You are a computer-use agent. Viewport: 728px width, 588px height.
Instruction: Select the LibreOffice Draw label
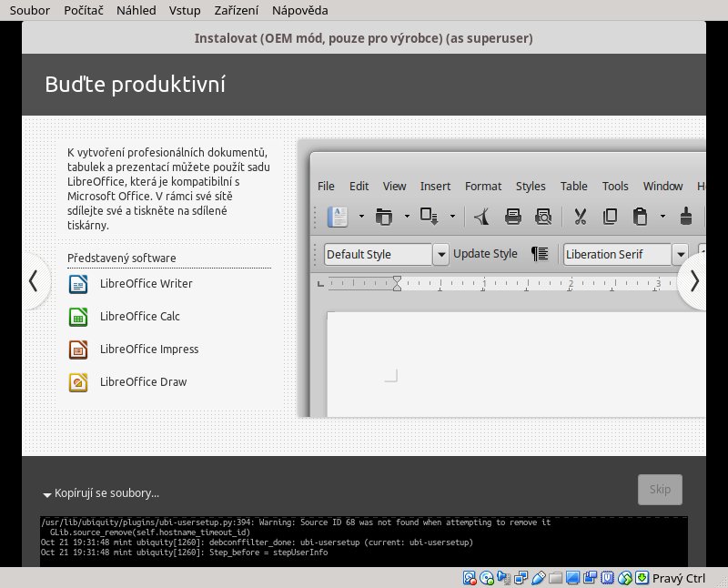143,381
